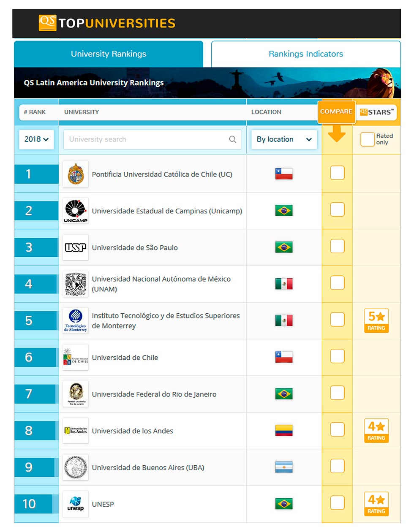The height and width of the screenshot is (532, 414).
Task: Click the University search input field
Action: [146, 139]
